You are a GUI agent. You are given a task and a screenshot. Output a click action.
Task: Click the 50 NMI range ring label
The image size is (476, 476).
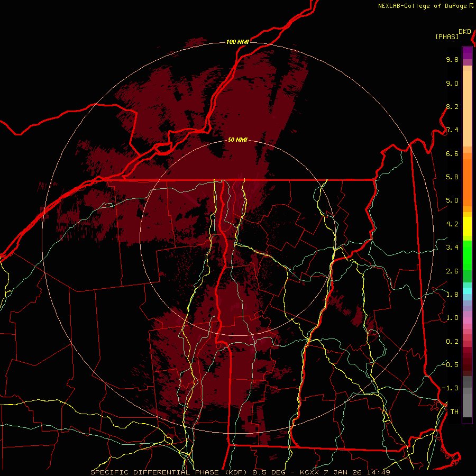[x=237, y=140]
